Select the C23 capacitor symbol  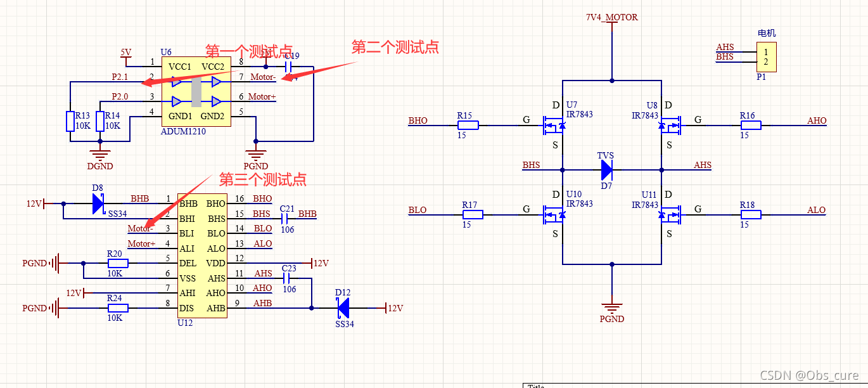click(289, 278)
